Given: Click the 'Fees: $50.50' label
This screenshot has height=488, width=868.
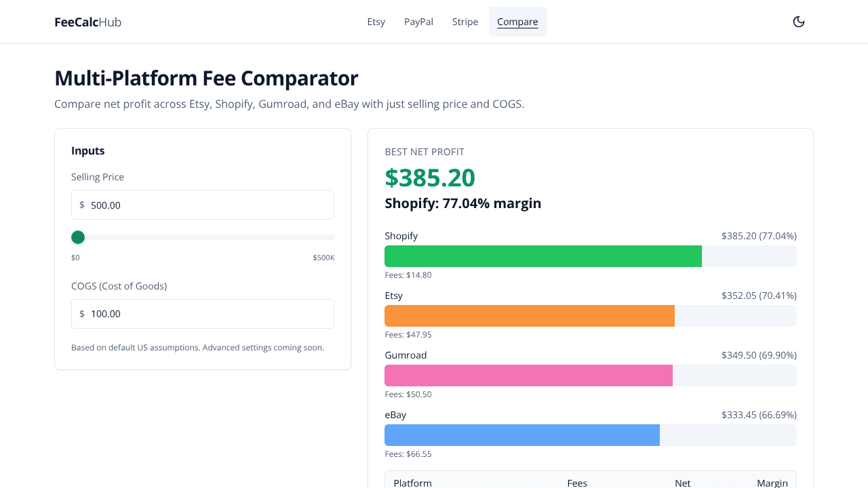Looking at the screenshot, I should tap(408, 394).
